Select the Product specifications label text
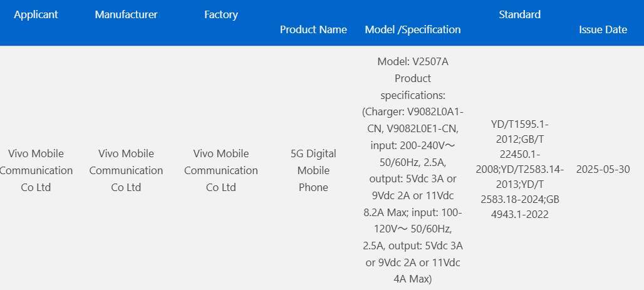 pos(413,87)
